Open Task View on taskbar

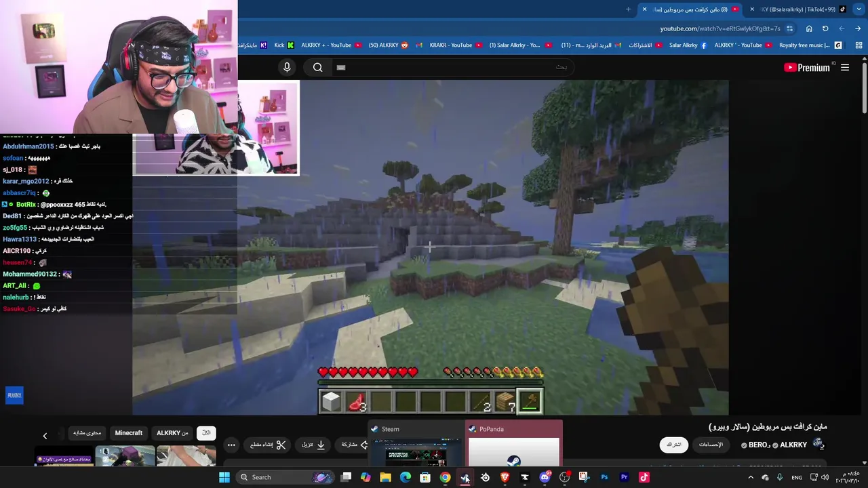coord(346,477)
